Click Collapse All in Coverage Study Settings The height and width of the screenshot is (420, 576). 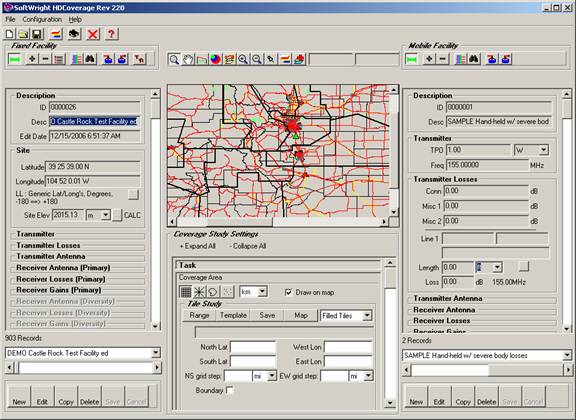point(248,246)
